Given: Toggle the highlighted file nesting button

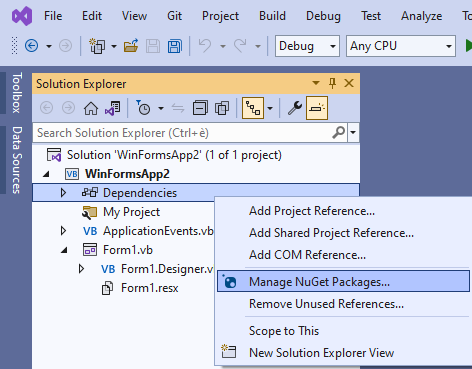Looking at the screenshot, I should (253, 108).
